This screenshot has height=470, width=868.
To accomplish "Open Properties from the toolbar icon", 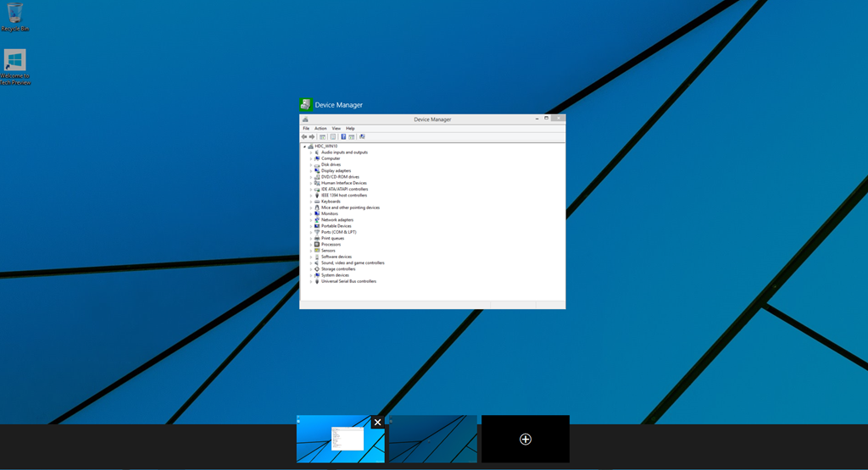I will point(332,136).
